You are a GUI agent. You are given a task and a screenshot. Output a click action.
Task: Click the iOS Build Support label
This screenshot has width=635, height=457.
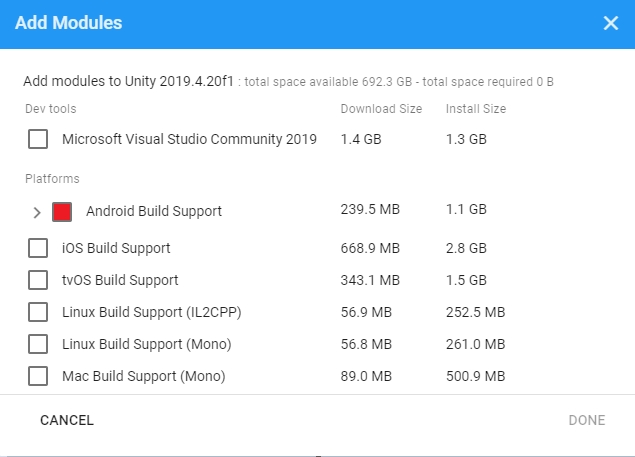[116, 248]
